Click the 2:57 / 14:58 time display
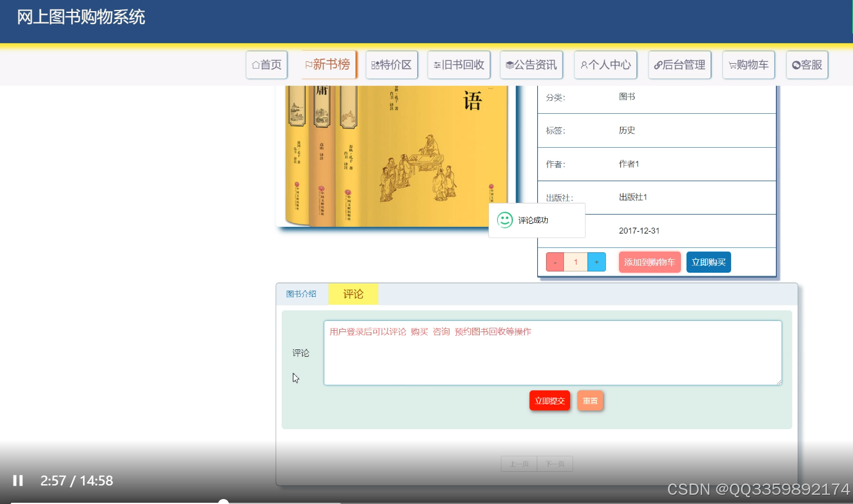This screenshot has width=853, height=504. click(x=77, y=481)
